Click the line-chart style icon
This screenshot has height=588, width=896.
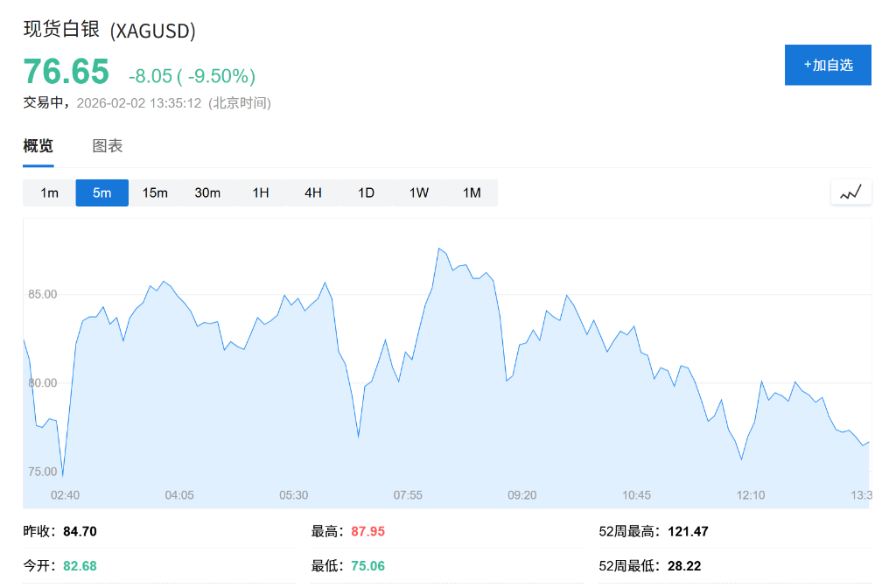[x=850, y=192]
